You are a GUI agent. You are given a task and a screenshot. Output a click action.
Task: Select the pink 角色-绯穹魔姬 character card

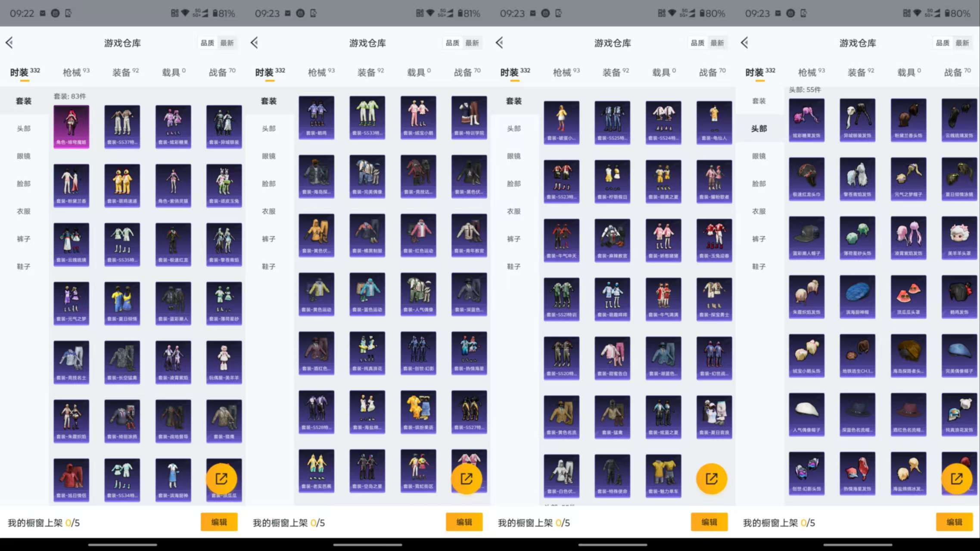(x=72, y=126)
